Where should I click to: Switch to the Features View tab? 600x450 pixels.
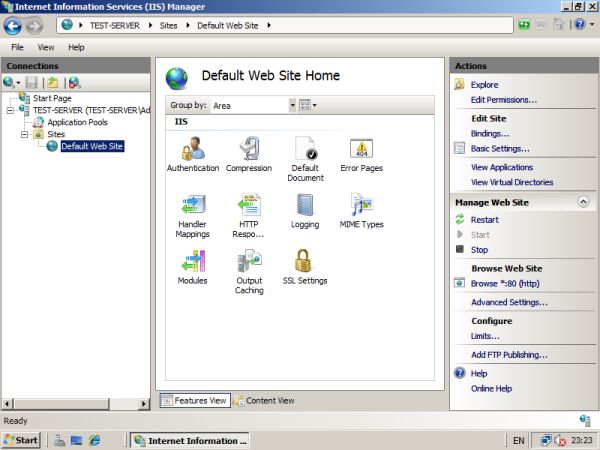(x=195, y=401)
